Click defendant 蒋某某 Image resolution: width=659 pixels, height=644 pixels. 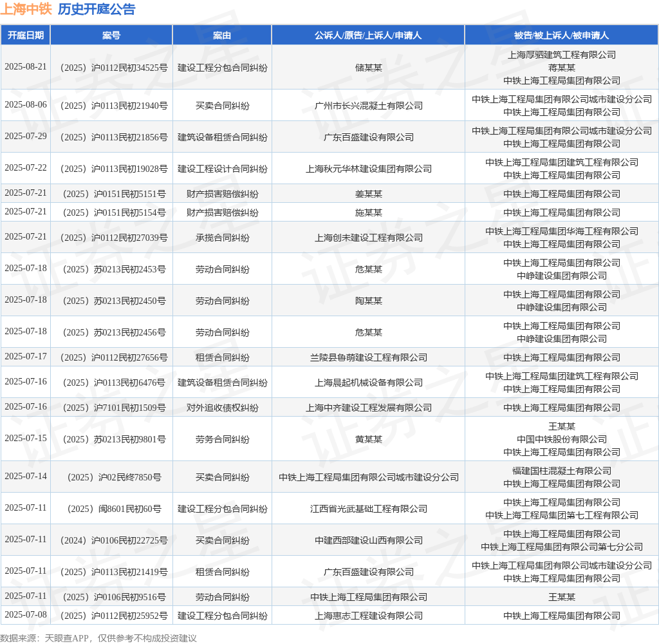point(561,68)
